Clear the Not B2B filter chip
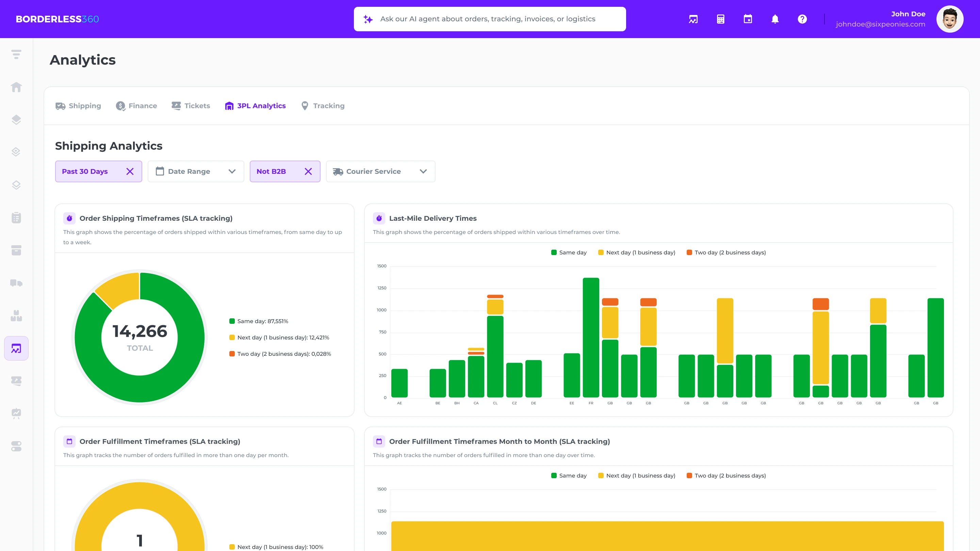980x551 pixels. pyautogui.click(x=308, y=171)
